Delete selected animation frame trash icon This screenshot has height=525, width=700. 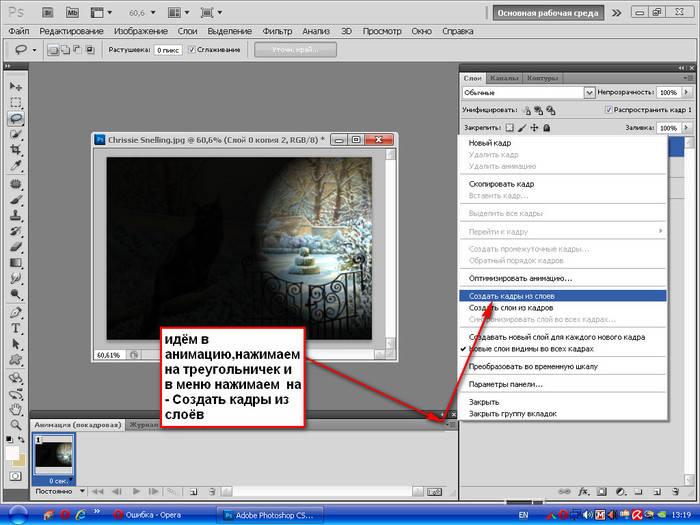212,492
